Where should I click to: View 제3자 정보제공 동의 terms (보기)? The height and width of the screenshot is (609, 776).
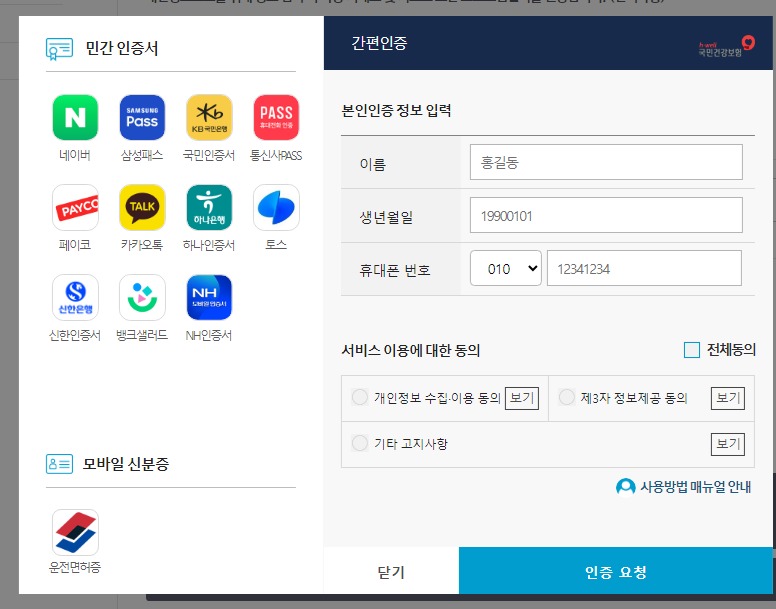[728, 398]
